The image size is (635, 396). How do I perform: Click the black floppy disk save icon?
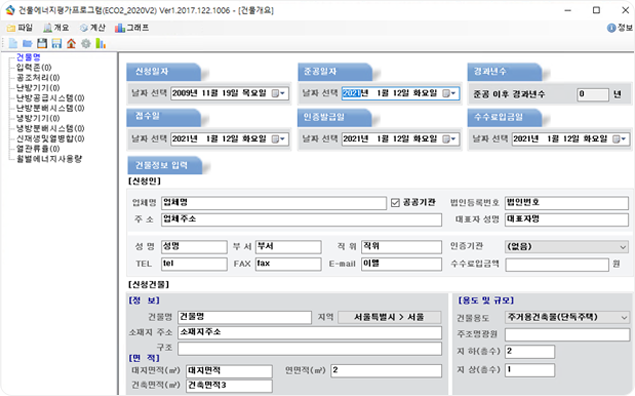click(x=42, y=43)
